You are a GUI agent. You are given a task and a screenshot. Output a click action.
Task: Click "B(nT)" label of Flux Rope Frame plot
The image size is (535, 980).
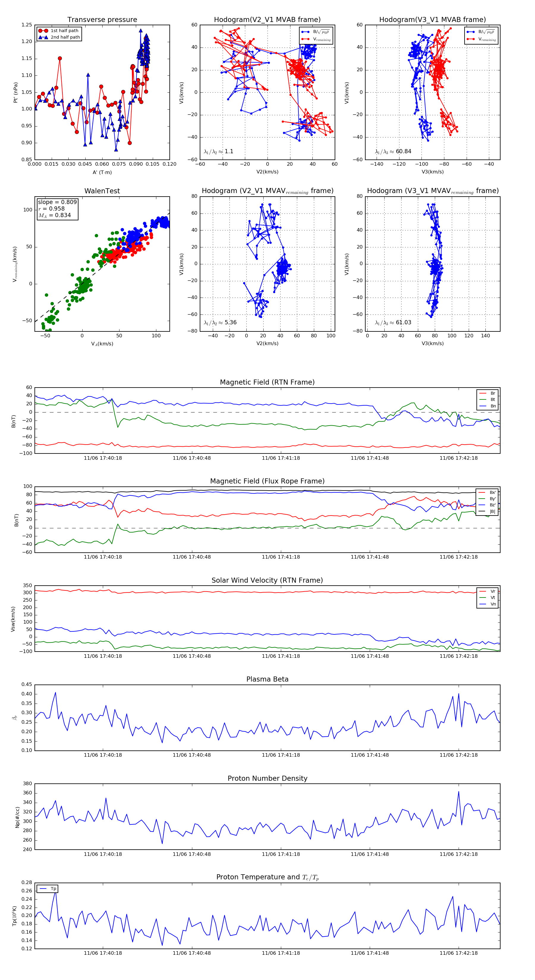coord(16,520)
